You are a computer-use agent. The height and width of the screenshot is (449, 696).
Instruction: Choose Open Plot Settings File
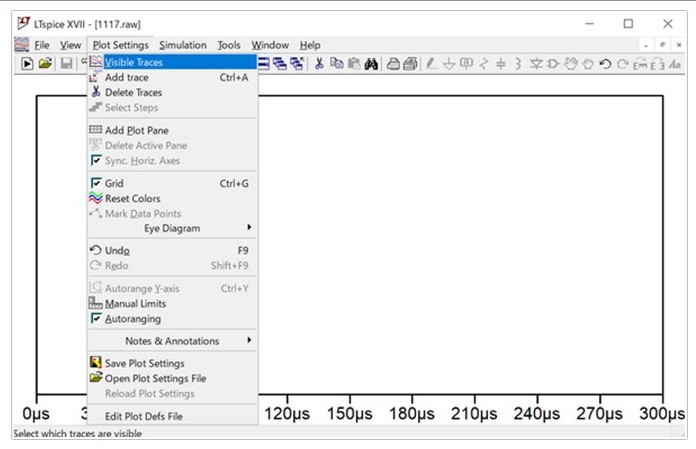coord(172,378)
